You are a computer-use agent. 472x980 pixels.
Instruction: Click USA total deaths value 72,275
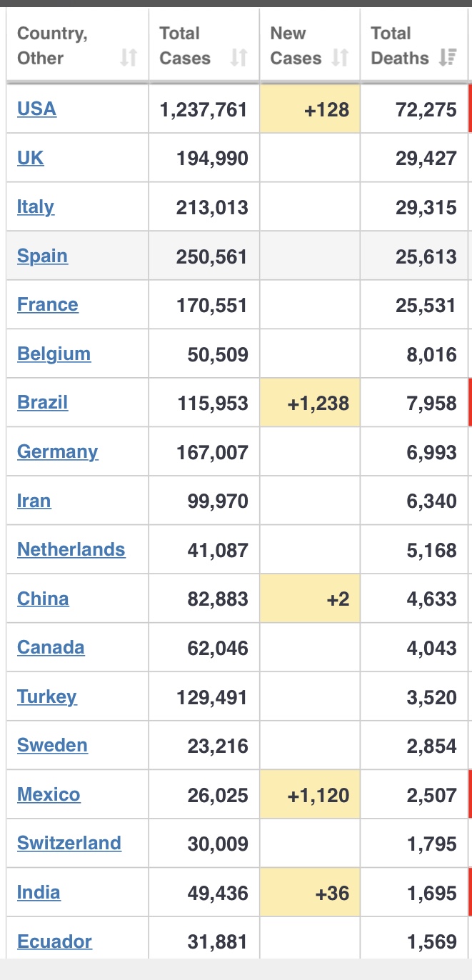click(426, 109)
